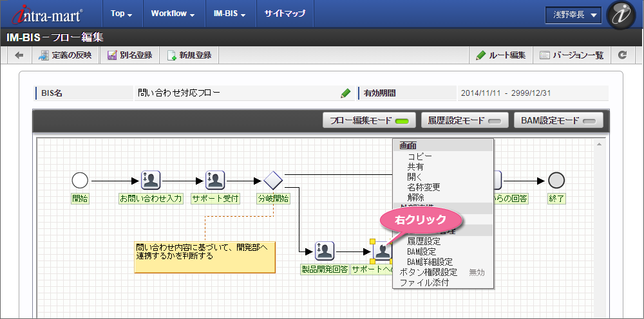
Task: Toggle 履歴設定モード button
Action: pos(465,120)
